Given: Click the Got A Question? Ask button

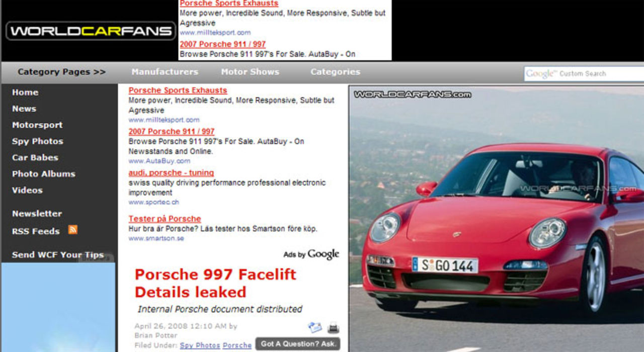Looking at the screenshot, I should (298, 344).
